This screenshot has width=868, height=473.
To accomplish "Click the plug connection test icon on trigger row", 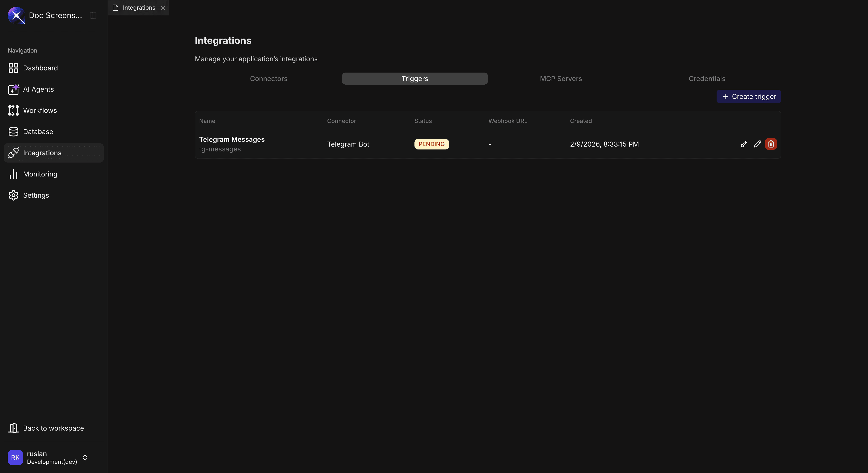I will [x=744, y=144].
